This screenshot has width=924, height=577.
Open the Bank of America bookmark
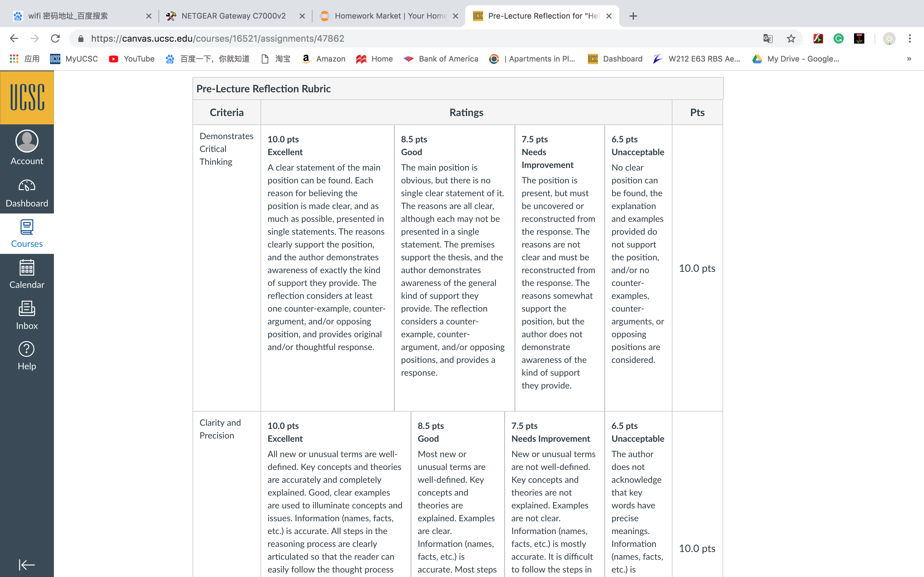(x=441, y=59)
